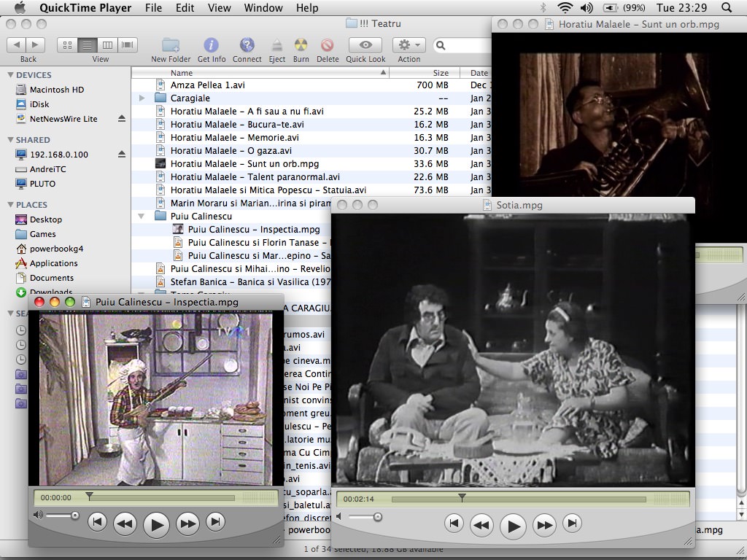Skip to beginning of Sotia.mpg

click(x=454, y=524)
